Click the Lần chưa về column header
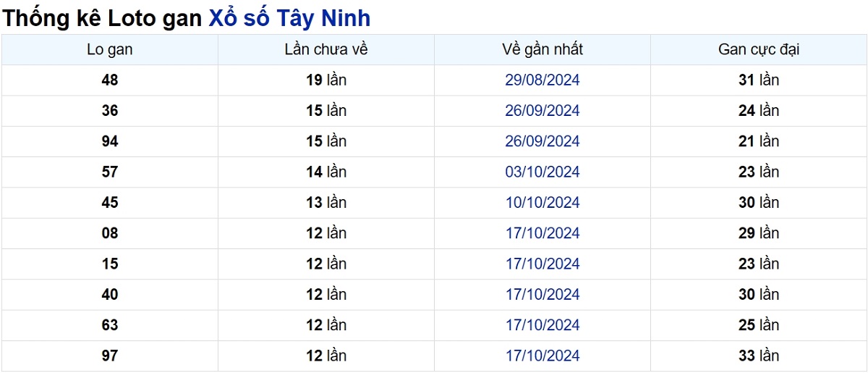Viewport: 868px width, 373px height. click(x=326, y=50)
